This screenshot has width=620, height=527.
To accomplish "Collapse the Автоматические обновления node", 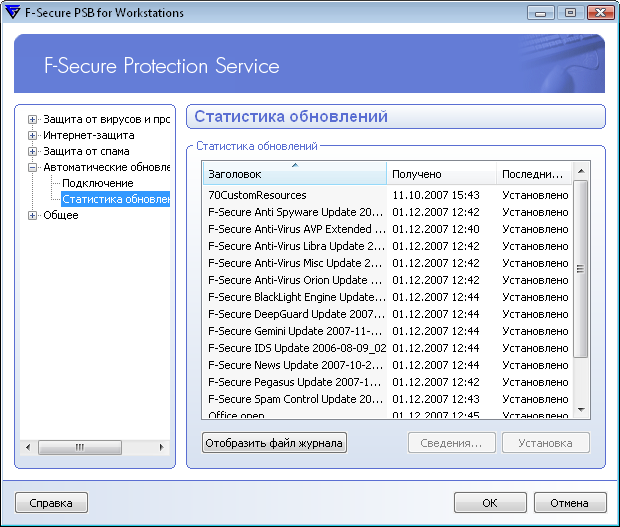I will click(32, 168).
